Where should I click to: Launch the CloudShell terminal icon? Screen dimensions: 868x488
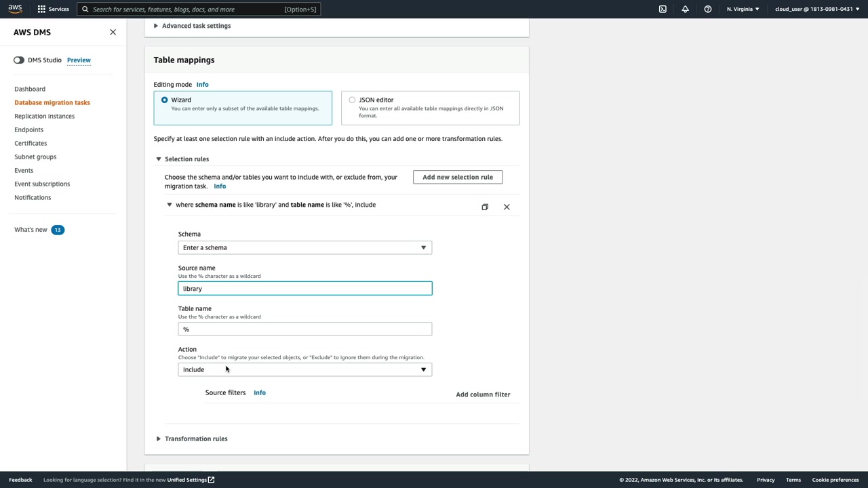[663, 9]
